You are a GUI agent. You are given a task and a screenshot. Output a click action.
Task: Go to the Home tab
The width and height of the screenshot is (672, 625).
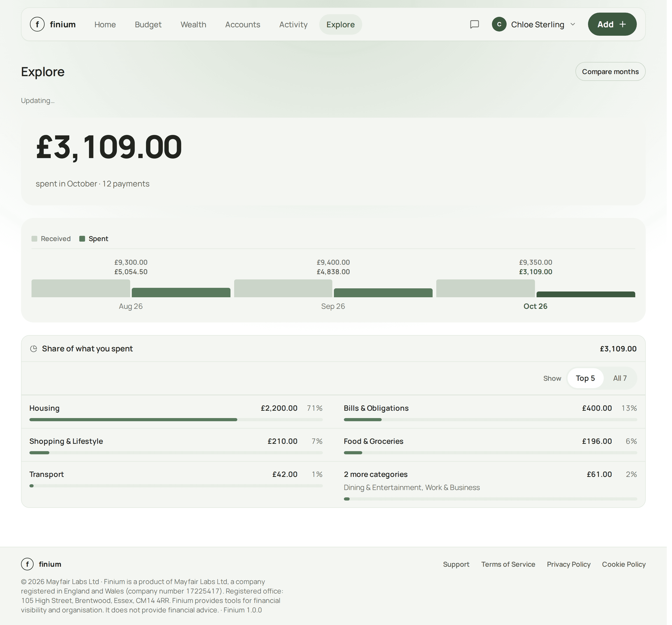click(105, 24)
